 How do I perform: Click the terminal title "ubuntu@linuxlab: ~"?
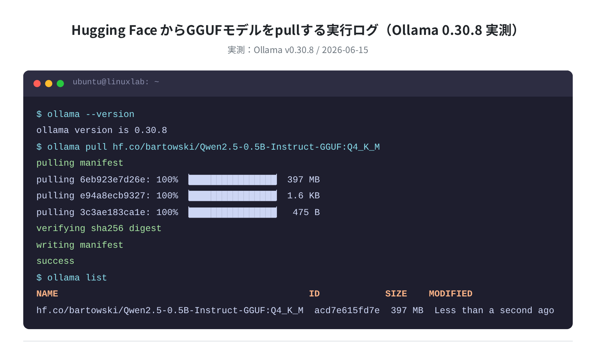coord(116,82)
